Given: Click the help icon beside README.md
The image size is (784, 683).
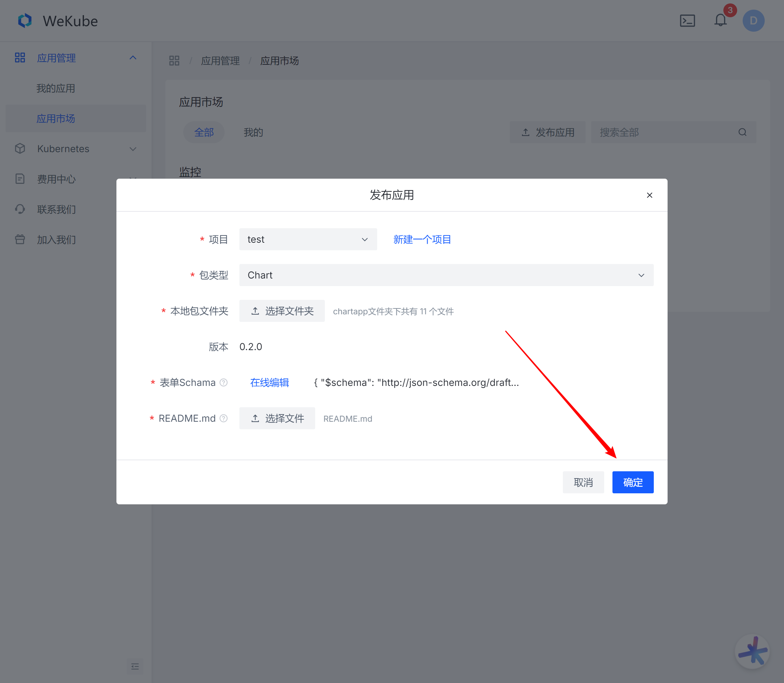Looking at the screenshot, I should tap(224, 418).
